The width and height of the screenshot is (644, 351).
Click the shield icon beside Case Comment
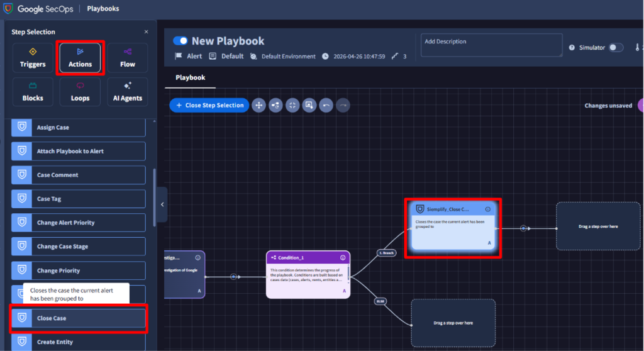[x=22, y=175]
